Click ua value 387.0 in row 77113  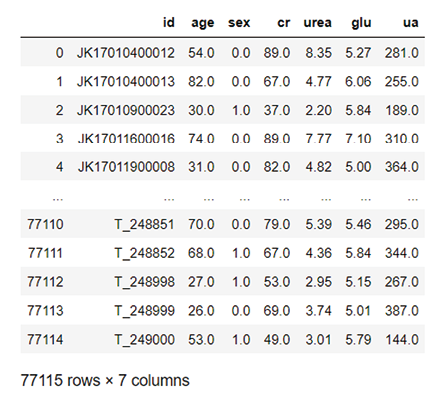point(402,311)
